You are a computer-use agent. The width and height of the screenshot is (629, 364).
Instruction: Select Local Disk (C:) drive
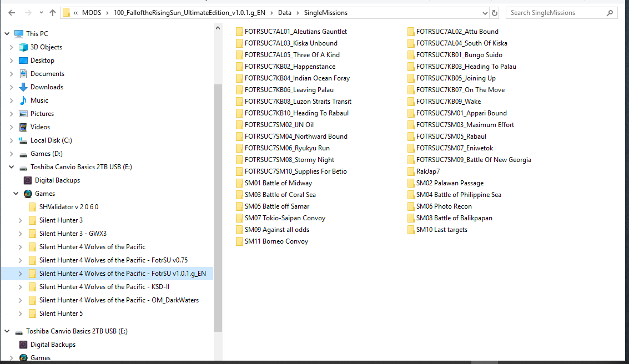(51, 140)
